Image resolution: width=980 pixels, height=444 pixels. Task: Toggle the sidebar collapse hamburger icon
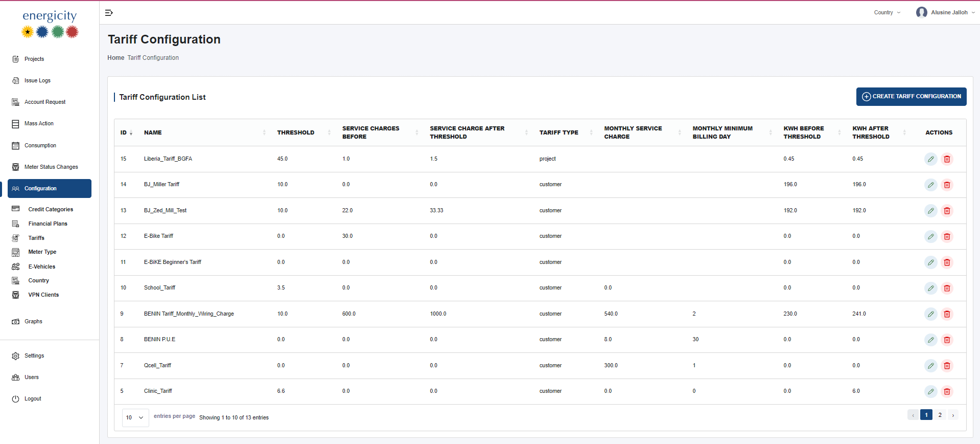click(109, 13)
